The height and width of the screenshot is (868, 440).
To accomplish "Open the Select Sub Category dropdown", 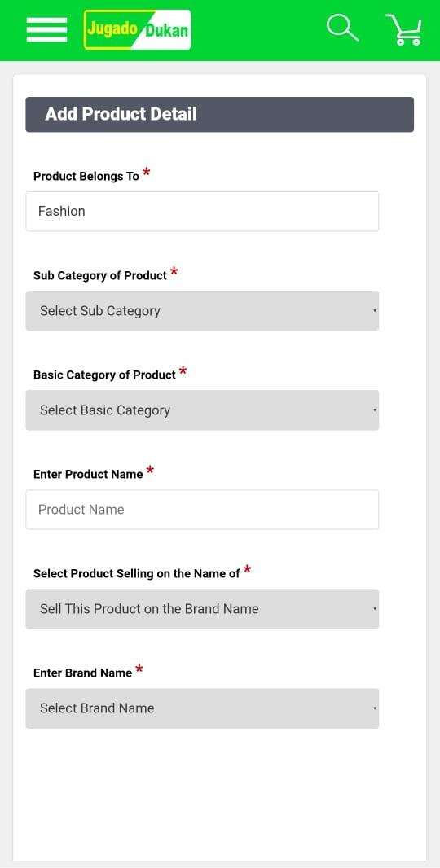I will pyautogui.click(x=202, y=310).
